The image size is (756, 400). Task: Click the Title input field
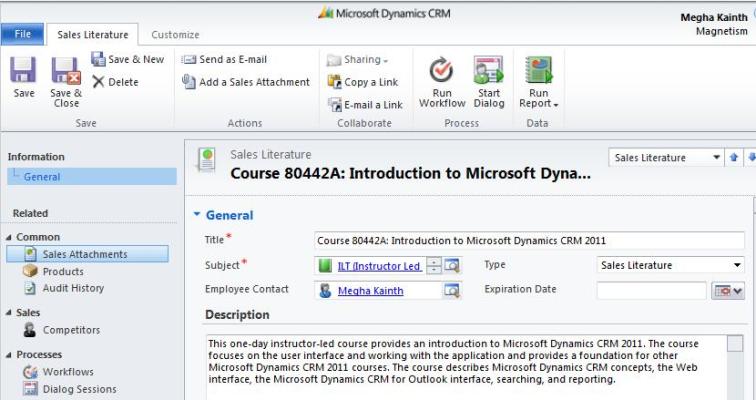529,240
